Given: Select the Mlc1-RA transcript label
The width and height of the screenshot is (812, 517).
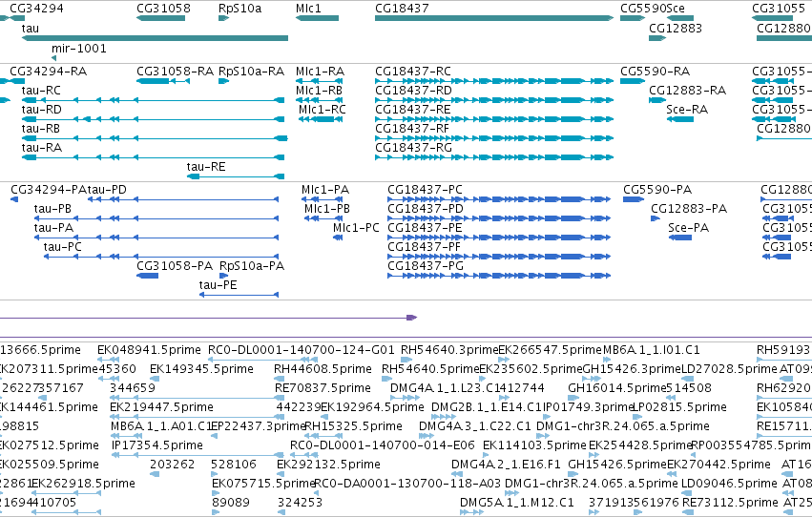Looking at the screenshot, I should point(320,71).
